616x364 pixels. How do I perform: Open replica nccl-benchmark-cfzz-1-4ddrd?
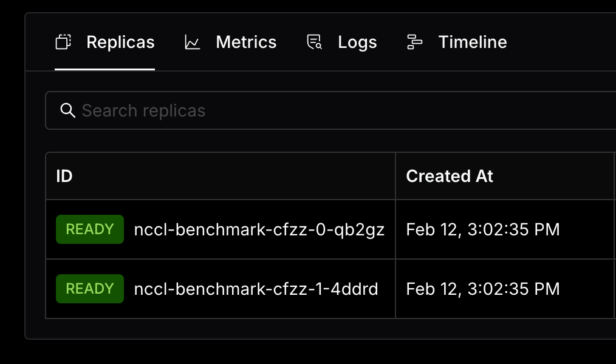[256, 289]
